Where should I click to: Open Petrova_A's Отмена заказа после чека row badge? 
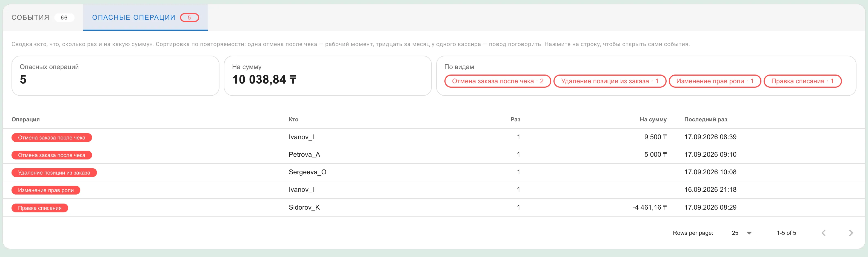[x=52, y=155]
